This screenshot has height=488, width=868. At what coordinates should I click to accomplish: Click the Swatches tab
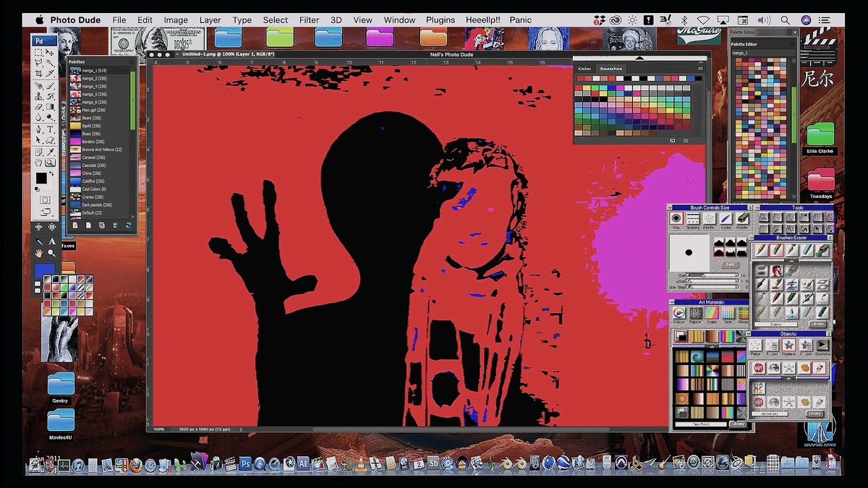(611, 69)
